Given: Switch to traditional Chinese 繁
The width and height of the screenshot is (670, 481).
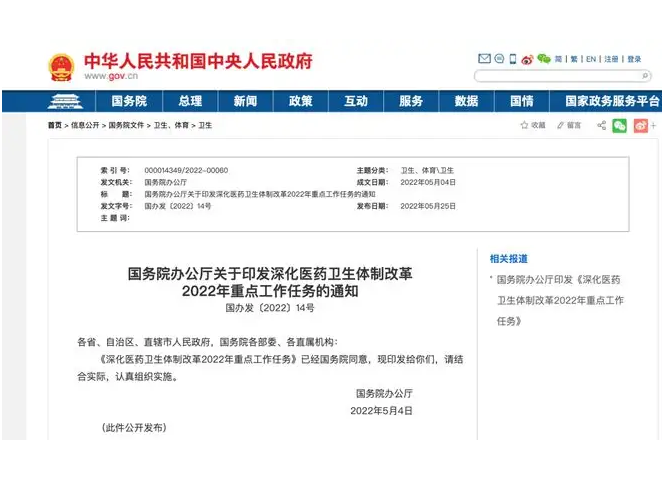Looking at the screenshot, I should [x=574, y=59].
